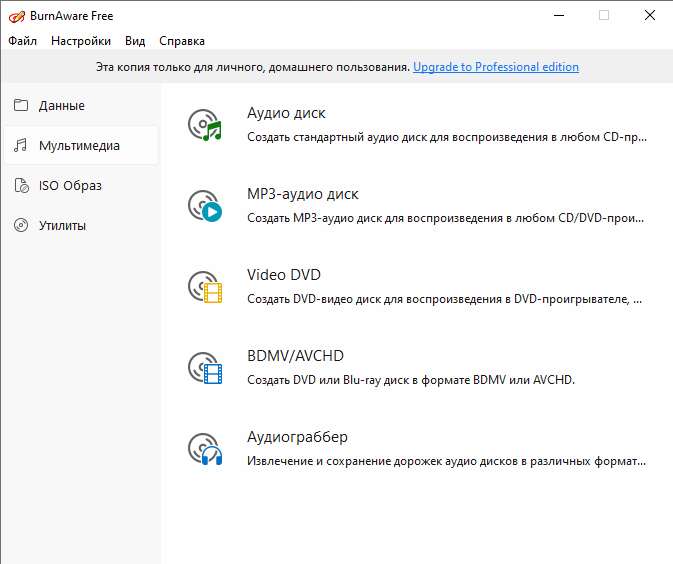Launch the Аудио диск tool by its title
Image resolution: width=673 pixels, height=564 pixels.
(286, 113)
